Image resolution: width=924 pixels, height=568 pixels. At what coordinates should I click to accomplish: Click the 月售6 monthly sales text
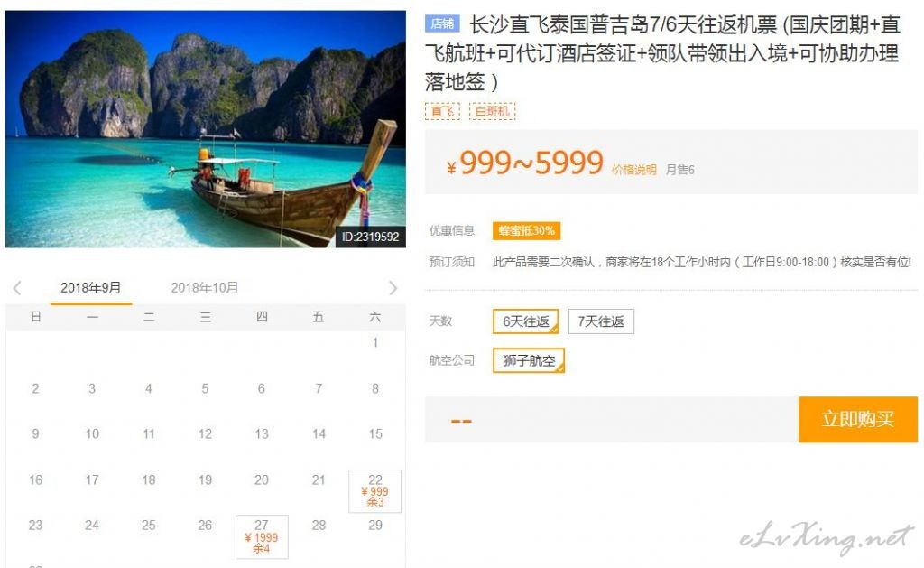click(680, 170)
